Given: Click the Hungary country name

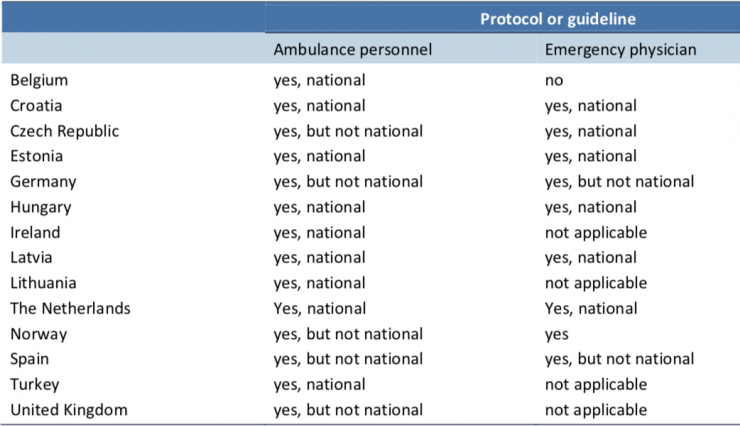Looking at the screenshot, I should click(41, 207).
